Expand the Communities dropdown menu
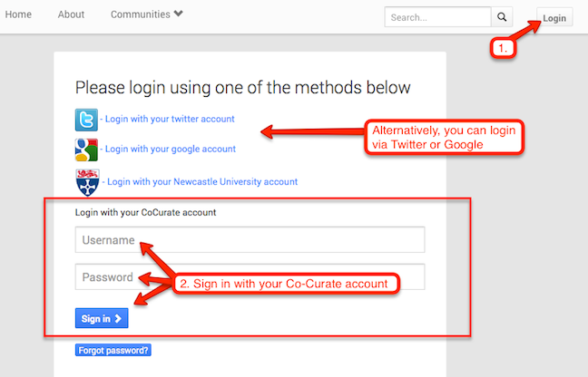 click(x=147, y=14)
